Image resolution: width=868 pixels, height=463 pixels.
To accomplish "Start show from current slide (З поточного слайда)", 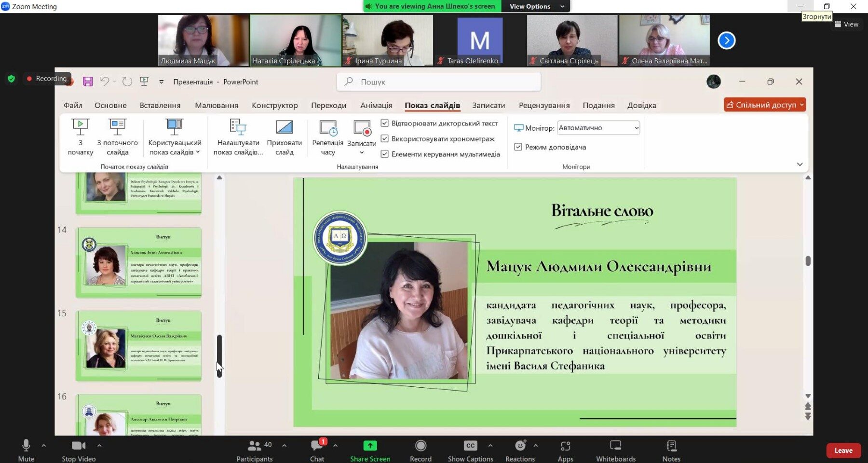I will tap(117, 137).
